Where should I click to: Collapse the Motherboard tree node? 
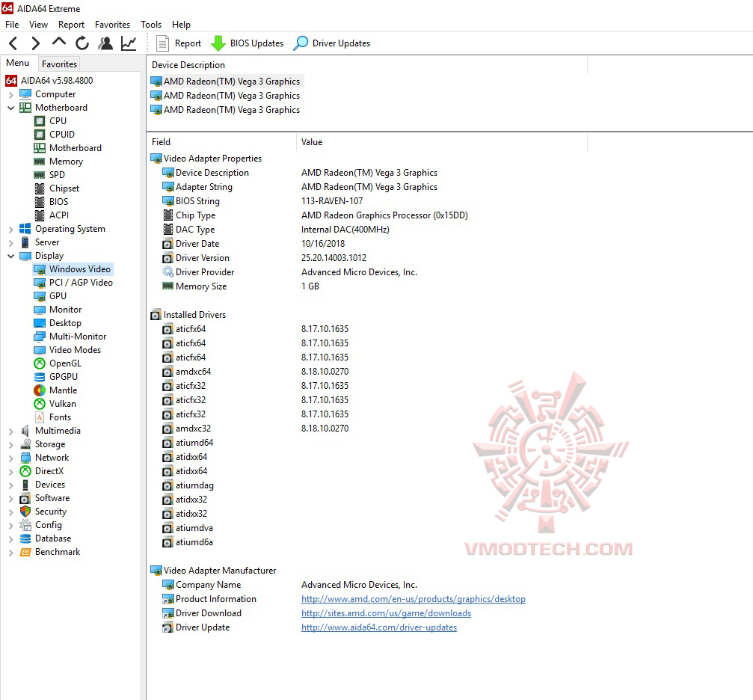11,108
